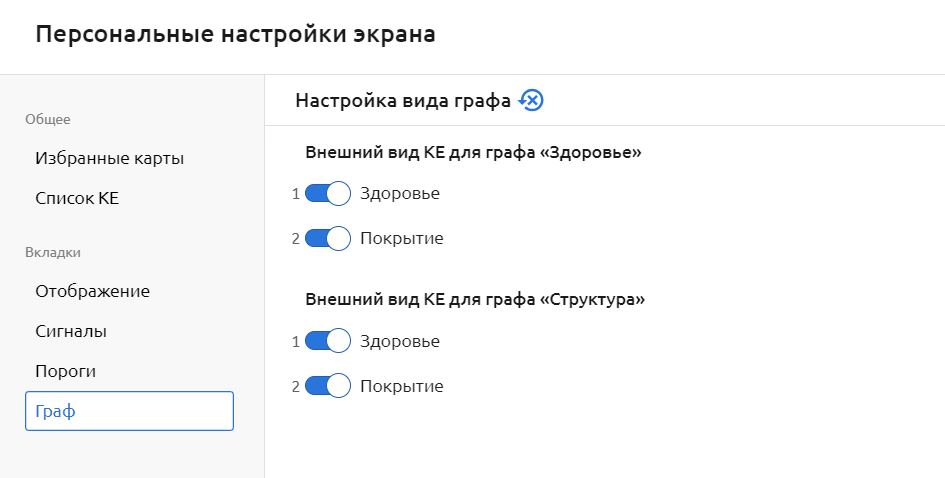Viewport: 945px width, 478px height.
Task: Click the Покрытие label under «Здоровье» graph
Action: click(401, 238)
